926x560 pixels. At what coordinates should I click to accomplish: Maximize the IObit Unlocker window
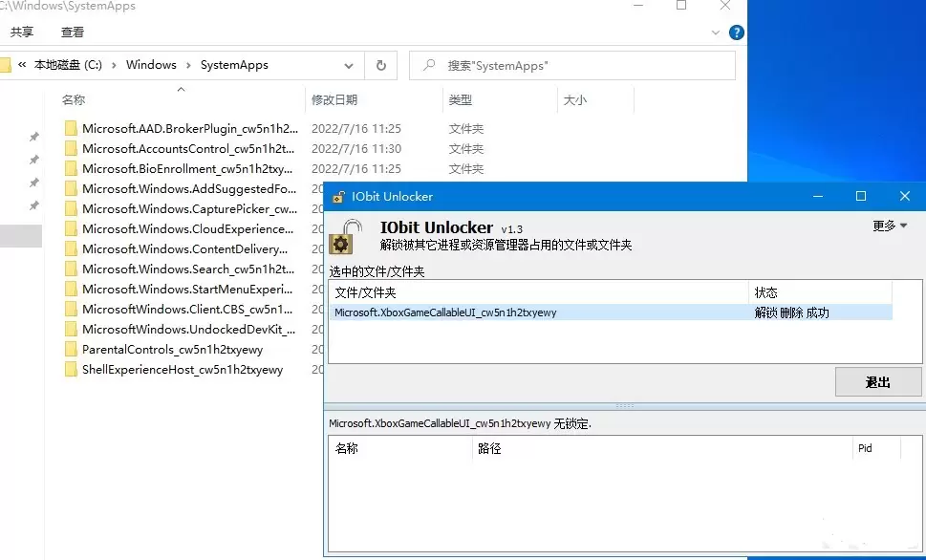point(861,196)
